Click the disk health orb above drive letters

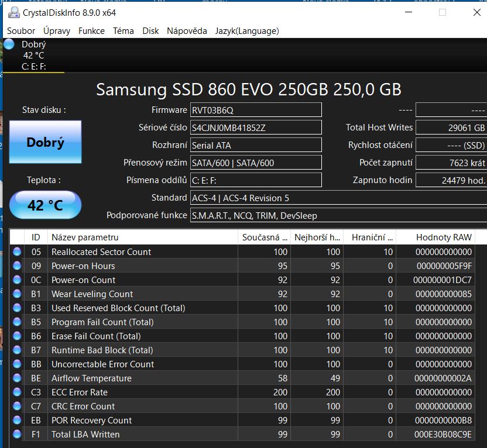[x=9, y=44]
